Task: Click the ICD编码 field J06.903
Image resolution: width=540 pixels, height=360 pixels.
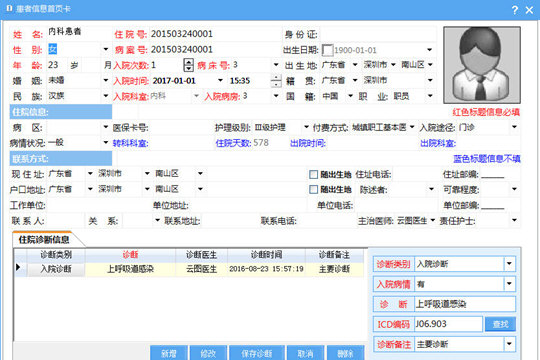Action: [x=448, y=324]
